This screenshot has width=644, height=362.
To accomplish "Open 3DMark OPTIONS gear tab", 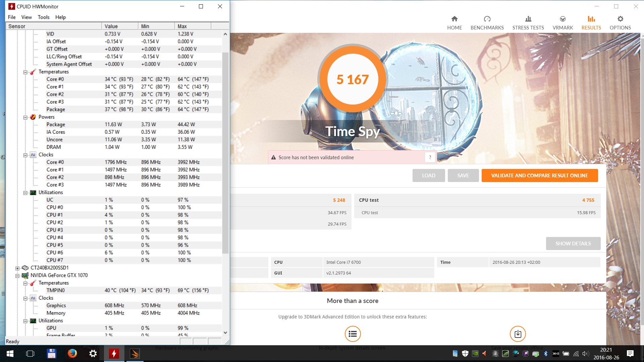I will click(620, 23).
